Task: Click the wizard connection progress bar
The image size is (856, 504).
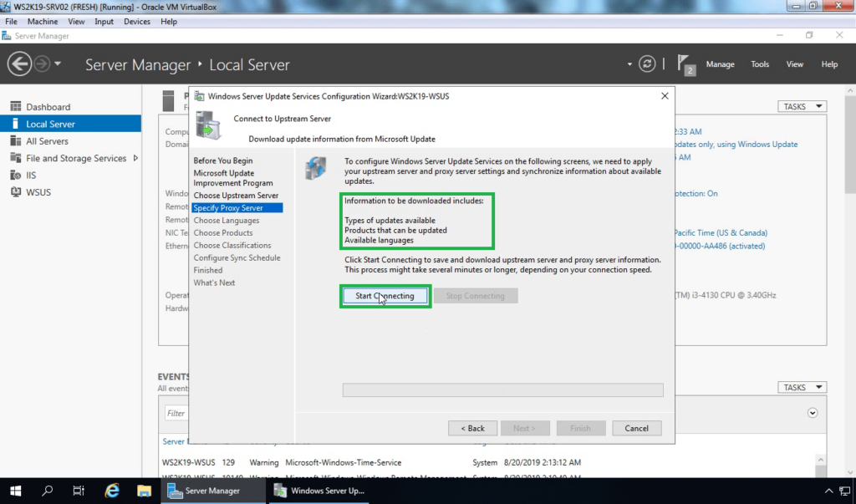Action: coord(502,389)
